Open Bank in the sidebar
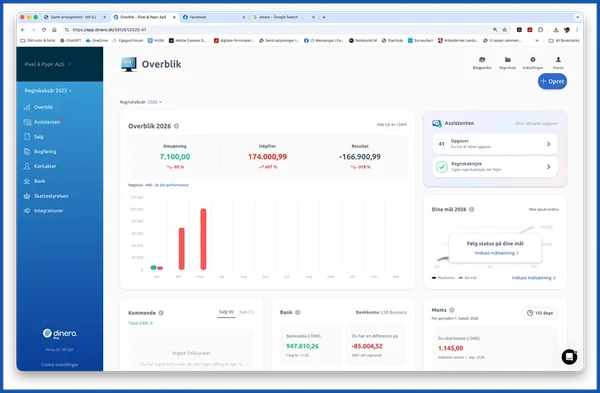 [x=34, y=181]
